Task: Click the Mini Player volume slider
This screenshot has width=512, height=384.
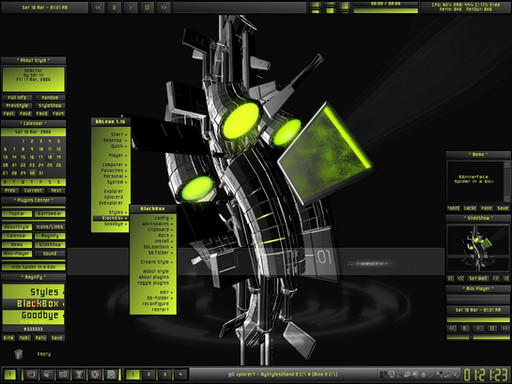Action: tap(478, 337)
